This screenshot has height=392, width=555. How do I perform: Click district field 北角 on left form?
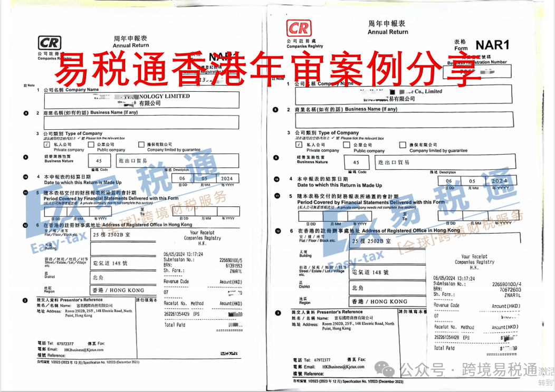click(x=123, y=278)
